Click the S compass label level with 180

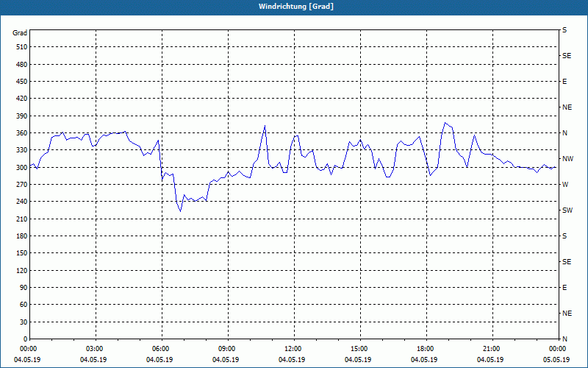click(x=564, y=236)
